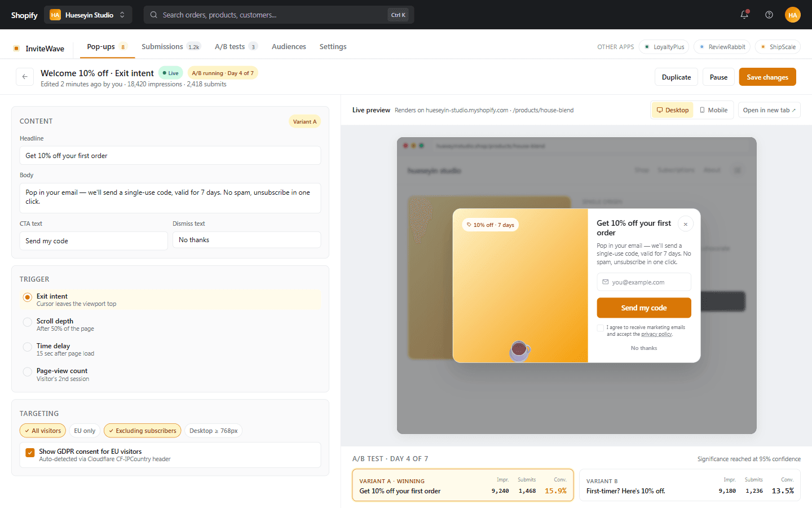The width and height of the screenshot is (812, 508).
Task: Click 'Significance reached at 95% confidence'
Action: 749,459
